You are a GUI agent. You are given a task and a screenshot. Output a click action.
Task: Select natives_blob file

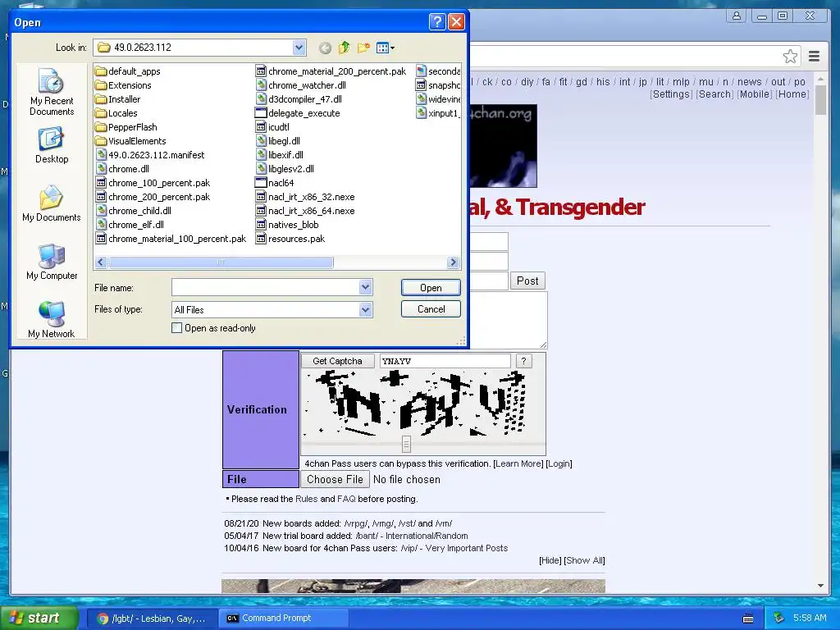point(287,225)
